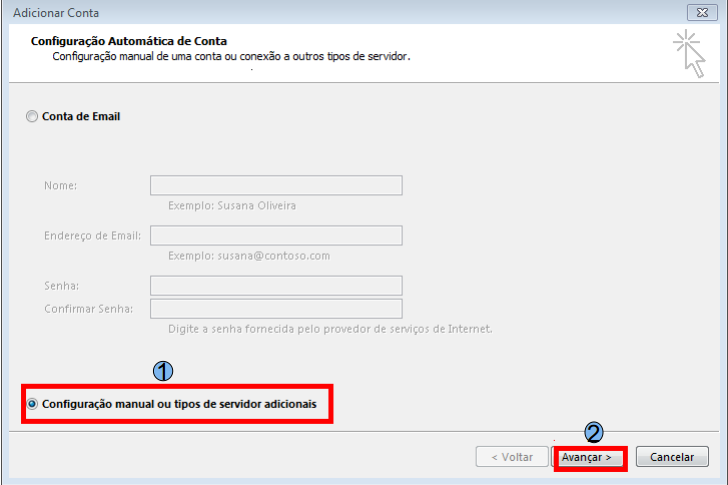Image resolution: width=728 pixels, height=485 pixels.
Task: Focus the Endereço de Email field
Action: coord(276,235)
